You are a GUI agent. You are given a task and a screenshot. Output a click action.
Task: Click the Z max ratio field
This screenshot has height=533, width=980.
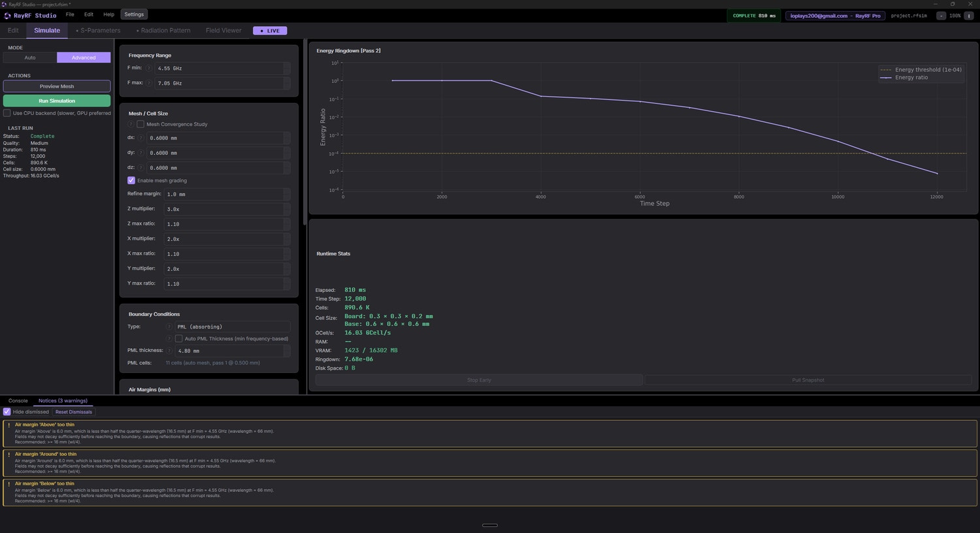(x=227, y=224)
